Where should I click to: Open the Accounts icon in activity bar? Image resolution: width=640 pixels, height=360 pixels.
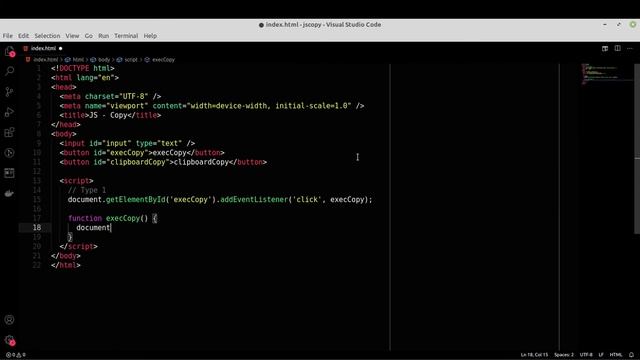pos(9,320)
